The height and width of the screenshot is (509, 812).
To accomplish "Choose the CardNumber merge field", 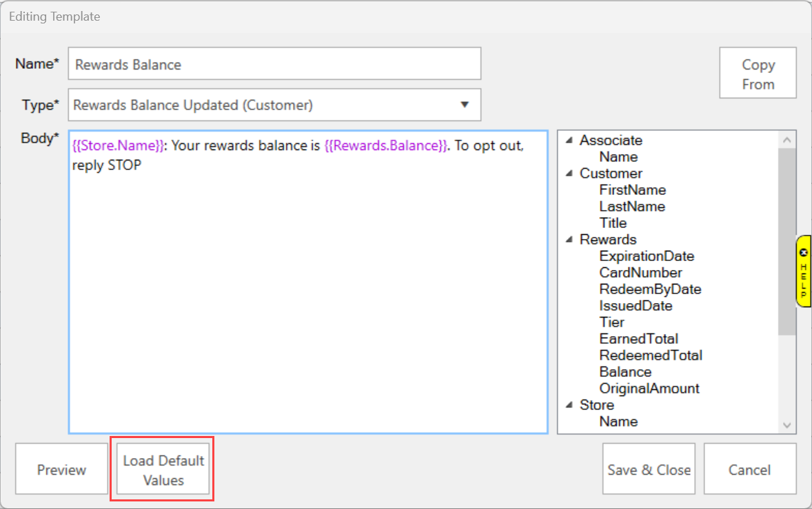I will pyautogui.click(x=640, y=273).
